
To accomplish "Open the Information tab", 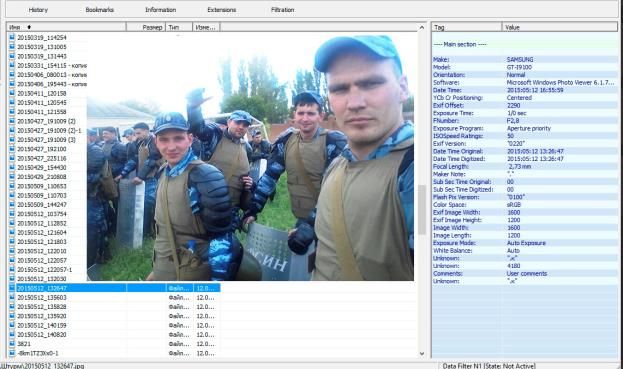I will click(161, 10).
